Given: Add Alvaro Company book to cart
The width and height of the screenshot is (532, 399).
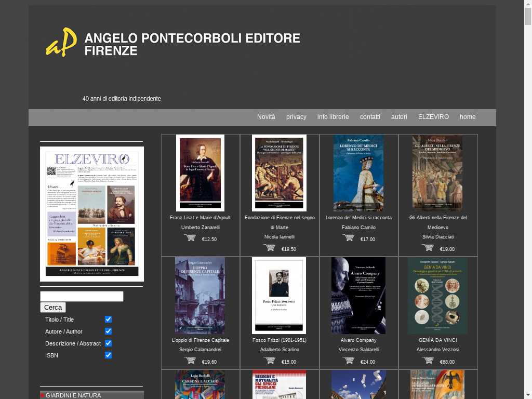Looking at the screenshot, I should (x=349, y=361).
